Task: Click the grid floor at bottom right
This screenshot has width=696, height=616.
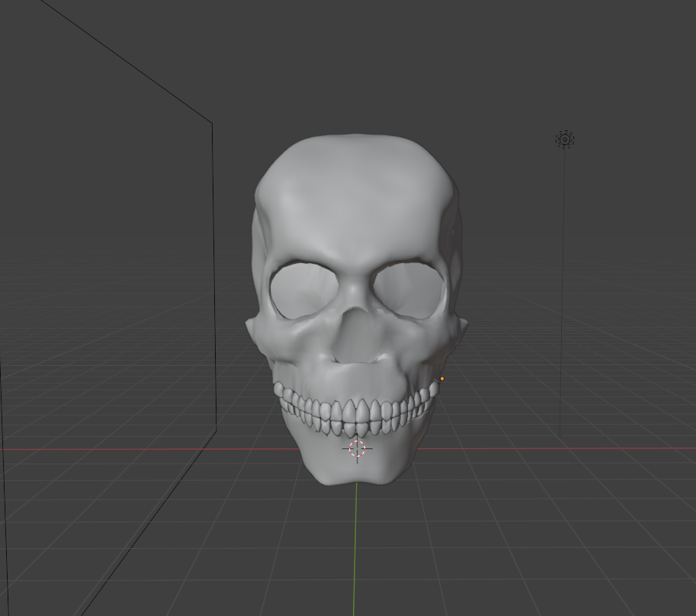Action: (595, 549)
